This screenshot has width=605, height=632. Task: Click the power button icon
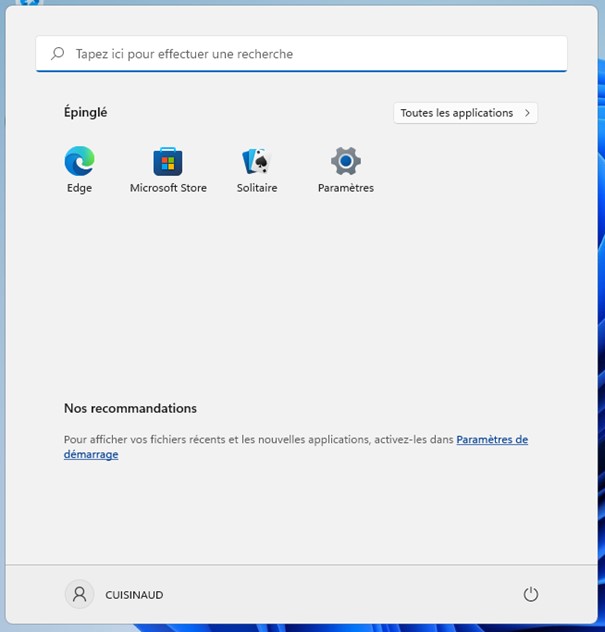(531, 594)
